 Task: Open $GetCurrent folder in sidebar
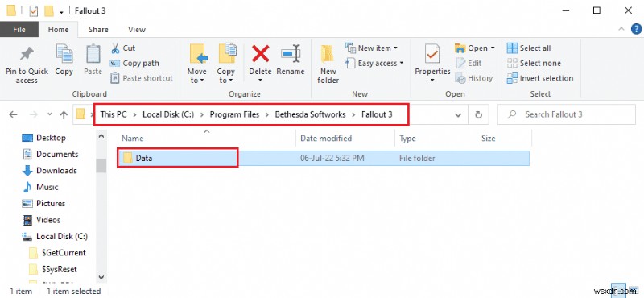point(57,253)
